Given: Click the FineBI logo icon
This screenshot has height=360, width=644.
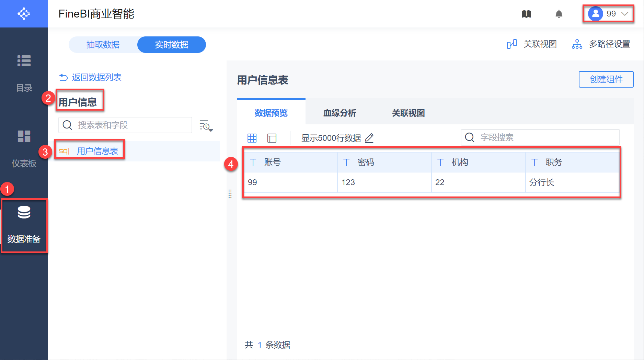Looking at the screenshot, I should (24, 14).
